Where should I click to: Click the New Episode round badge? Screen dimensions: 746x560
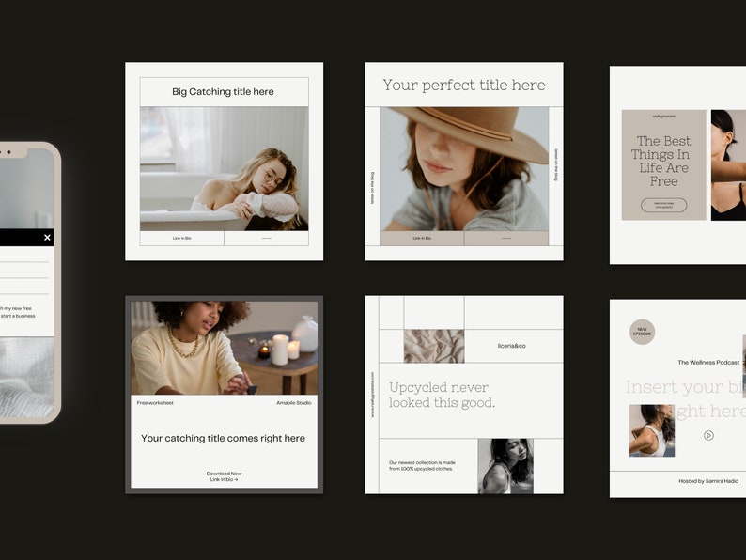(642, 332)
